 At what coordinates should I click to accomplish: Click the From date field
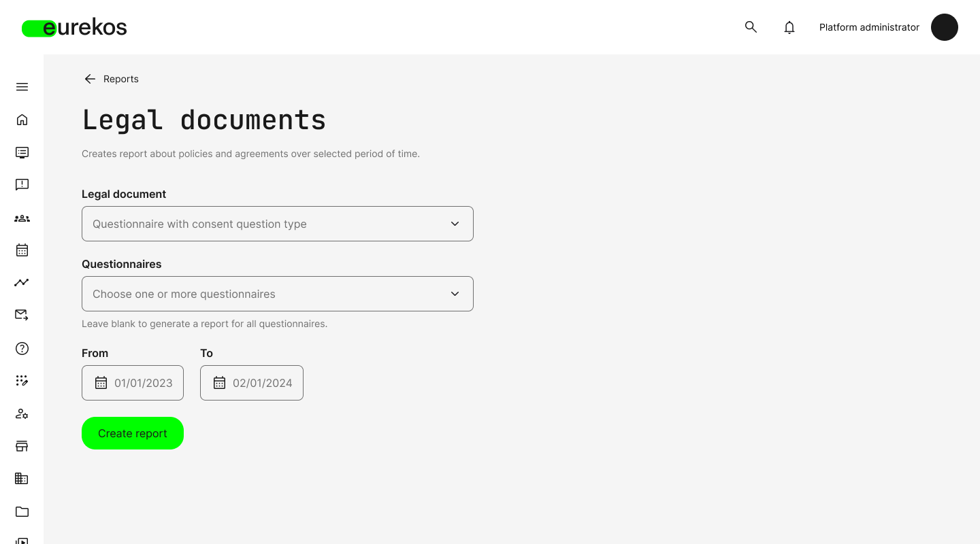tap(133, 383)
